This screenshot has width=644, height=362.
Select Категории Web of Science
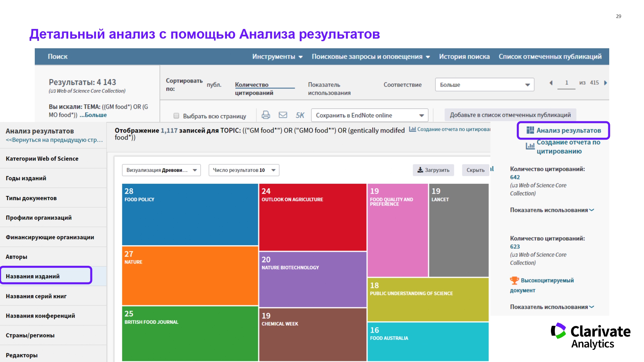(53, 158)
